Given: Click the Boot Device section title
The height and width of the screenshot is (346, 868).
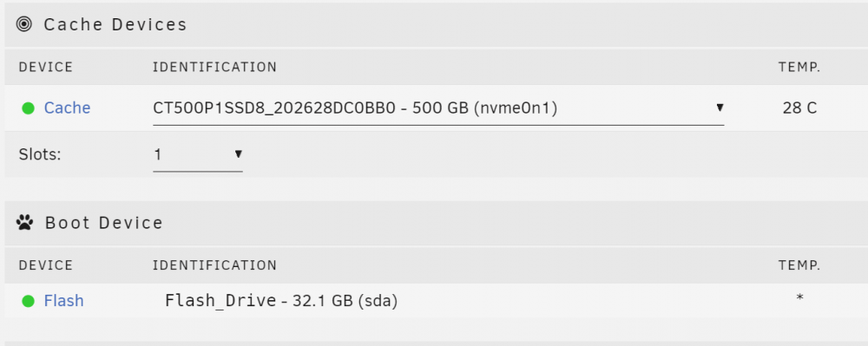Looking at the screenshot, I should (x=103, y=223).
